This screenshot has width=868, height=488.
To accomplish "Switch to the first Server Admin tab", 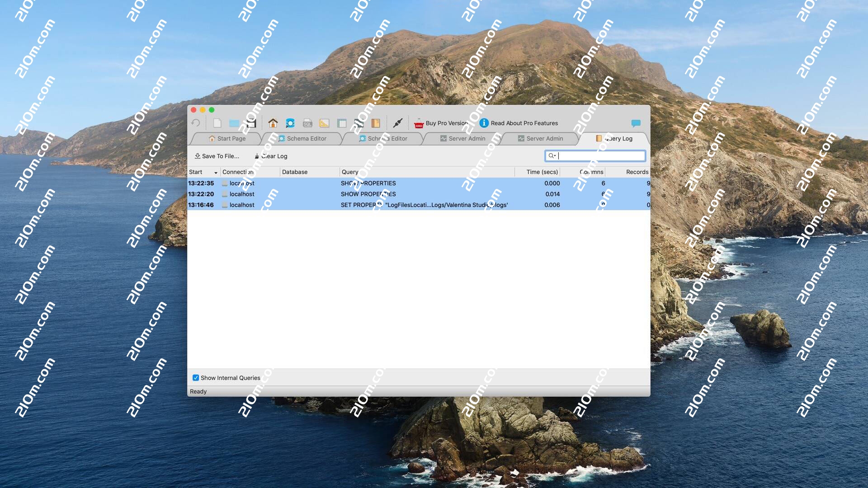I will pyautogui.click(x=462, y=139).
